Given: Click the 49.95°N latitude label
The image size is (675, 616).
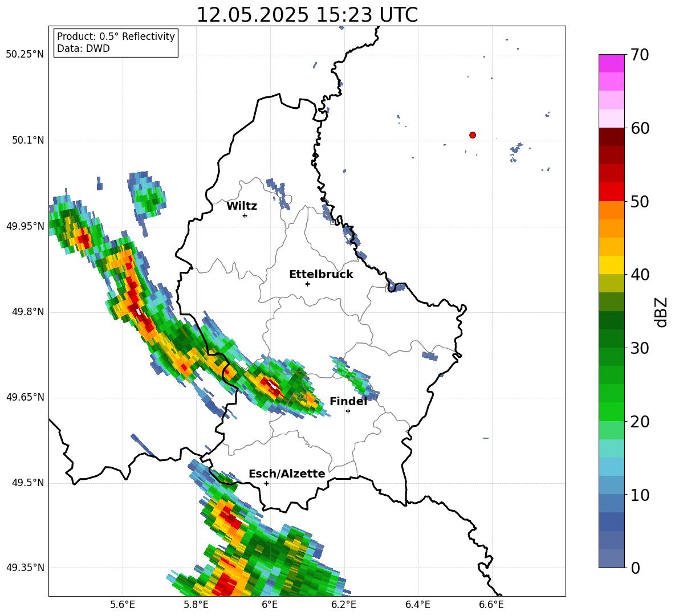Looking at the screenshot, I should pyautogui.click(x=25, y=226).
